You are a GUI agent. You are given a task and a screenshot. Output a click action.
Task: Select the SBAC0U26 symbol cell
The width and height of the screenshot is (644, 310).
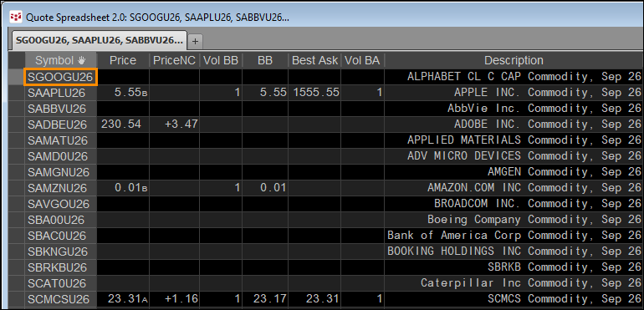[x=60, y=236]
